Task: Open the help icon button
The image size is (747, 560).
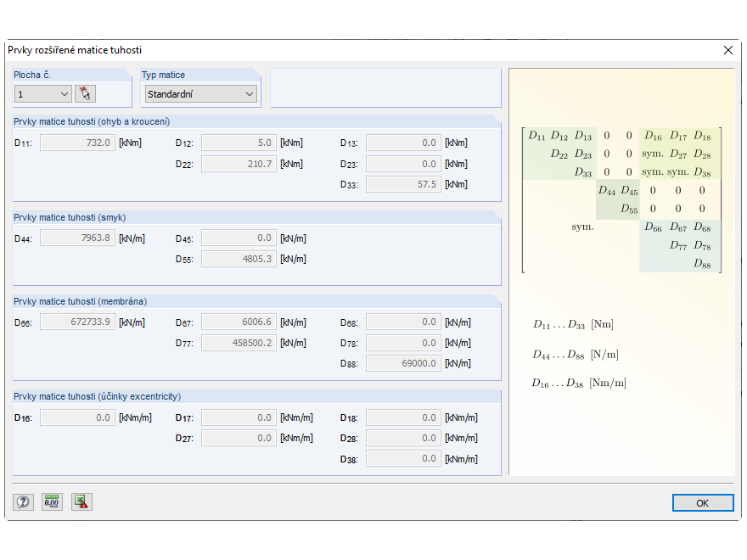Action: pyautogui.click(x=23, y=502)
